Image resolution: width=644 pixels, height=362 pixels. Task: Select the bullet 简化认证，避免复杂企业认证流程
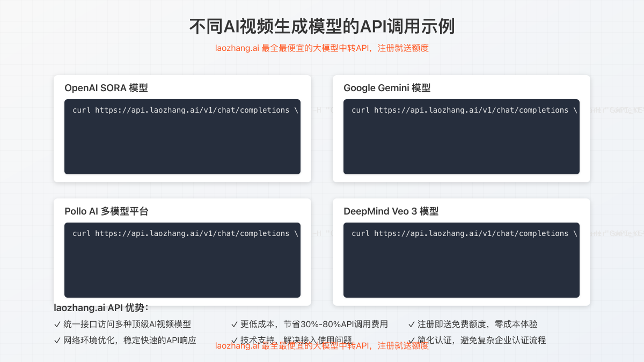click(x=477, y=340)
